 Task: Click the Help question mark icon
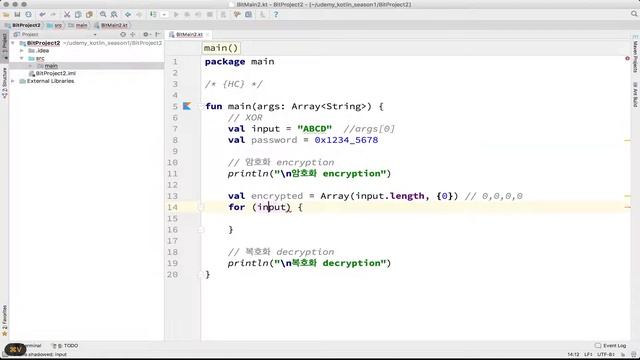pyautogui.click(x=276, y=15)
